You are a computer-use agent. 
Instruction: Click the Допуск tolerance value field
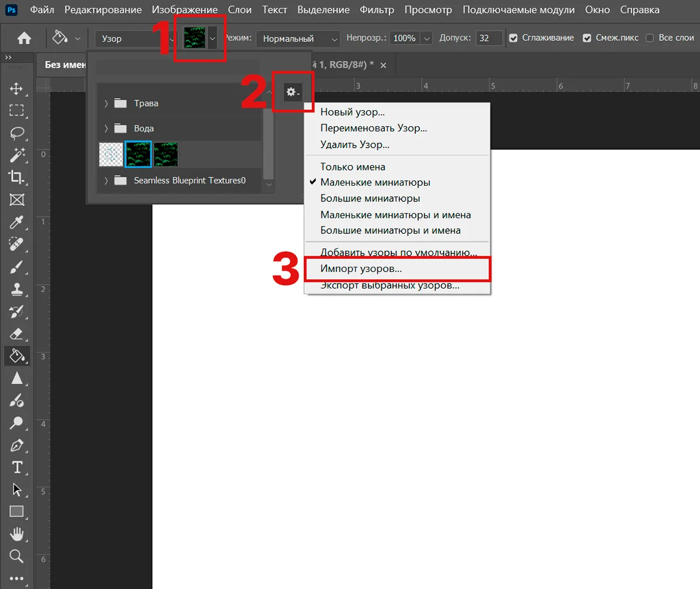(x=489, y=39)
